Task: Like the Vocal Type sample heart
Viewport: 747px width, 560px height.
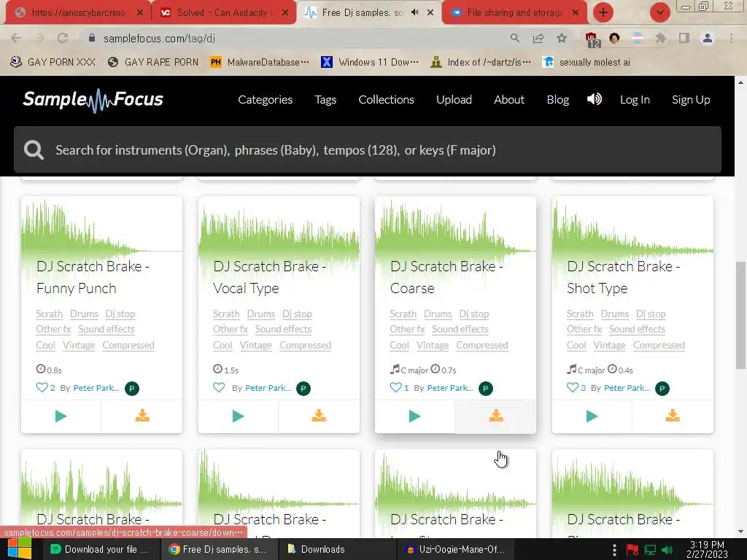Action: (219, 387)
